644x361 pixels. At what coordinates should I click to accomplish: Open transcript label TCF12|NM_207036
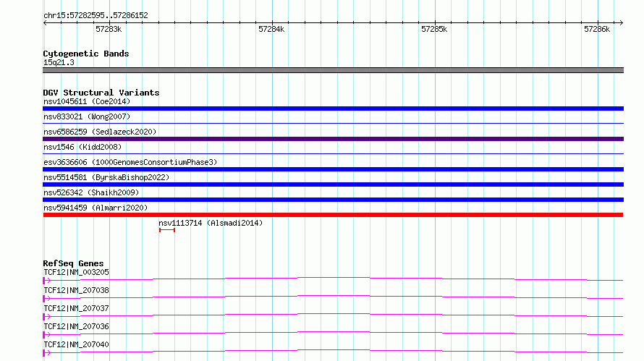(77, 326)
